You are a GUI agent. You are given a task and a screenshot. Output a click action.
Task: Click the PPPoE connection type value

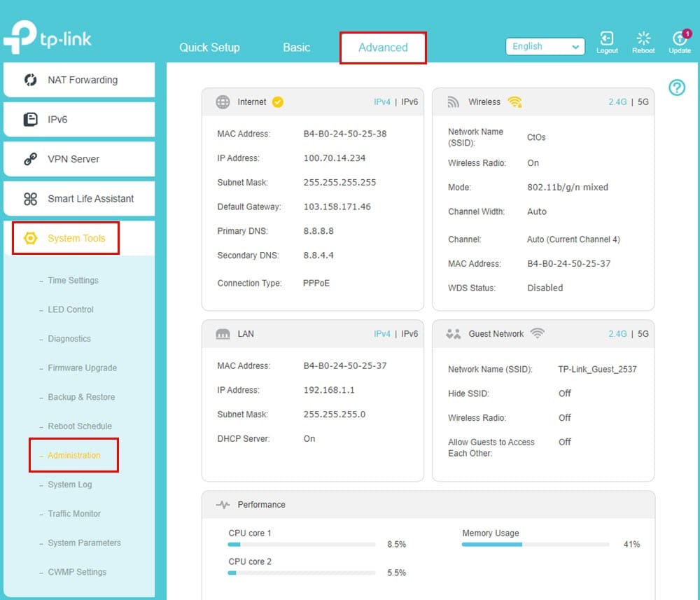(316, 283)
